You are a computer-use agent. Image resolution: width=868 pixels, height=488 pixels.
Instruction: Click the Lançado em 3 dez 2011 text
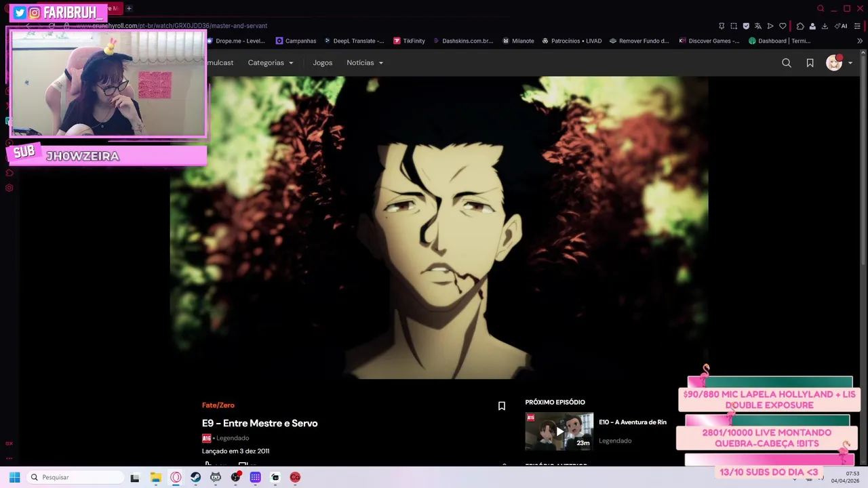click(236, 451)
